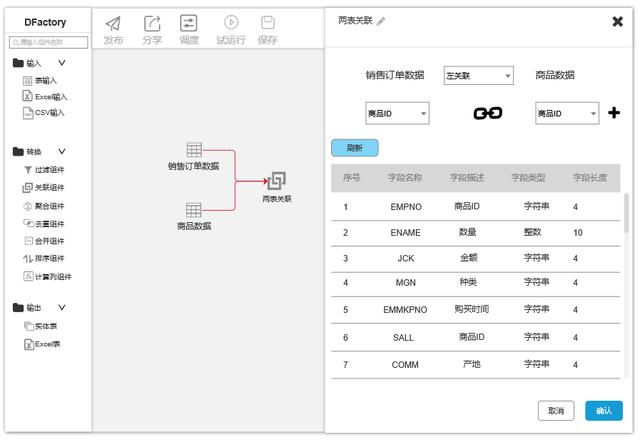Click the 销售订单数据 label above join fields

395,75
